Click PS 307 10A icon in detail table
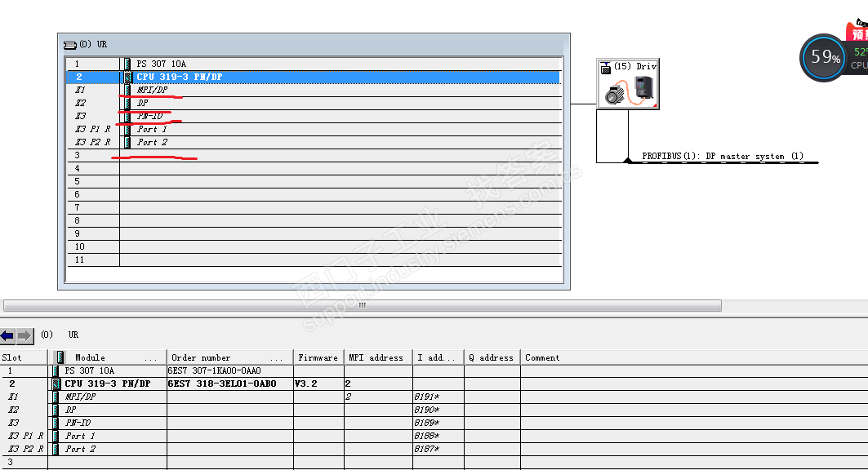The width and height of the screenshot is (868, 470). [56, 370]
